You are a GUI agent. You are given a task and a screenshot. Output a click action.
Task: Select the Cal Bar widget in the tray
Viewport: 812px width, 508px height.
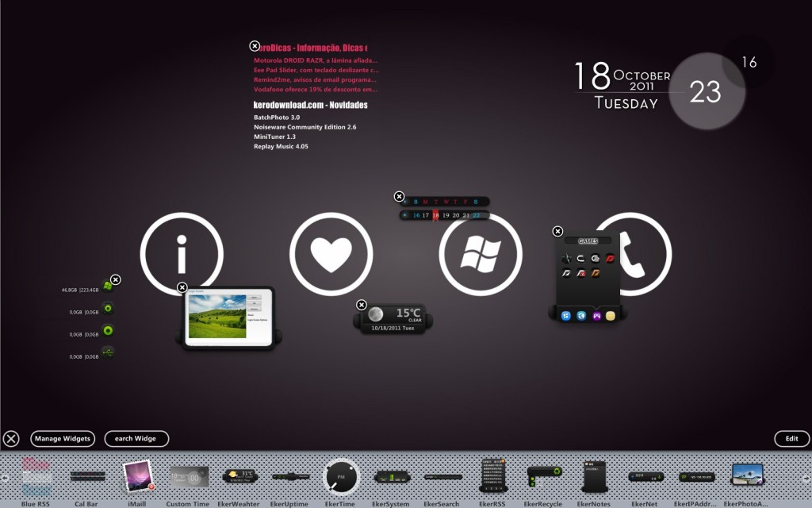[x=87, y=476]
